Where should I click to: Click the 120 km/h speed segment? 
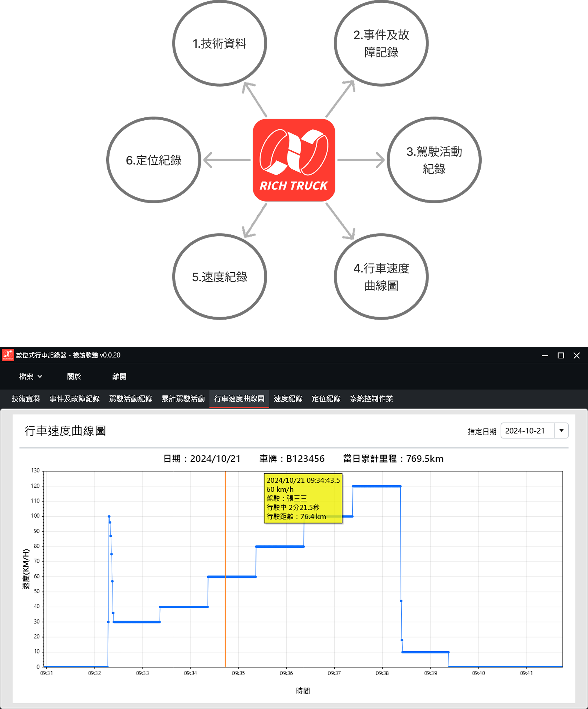coord(376,486)
